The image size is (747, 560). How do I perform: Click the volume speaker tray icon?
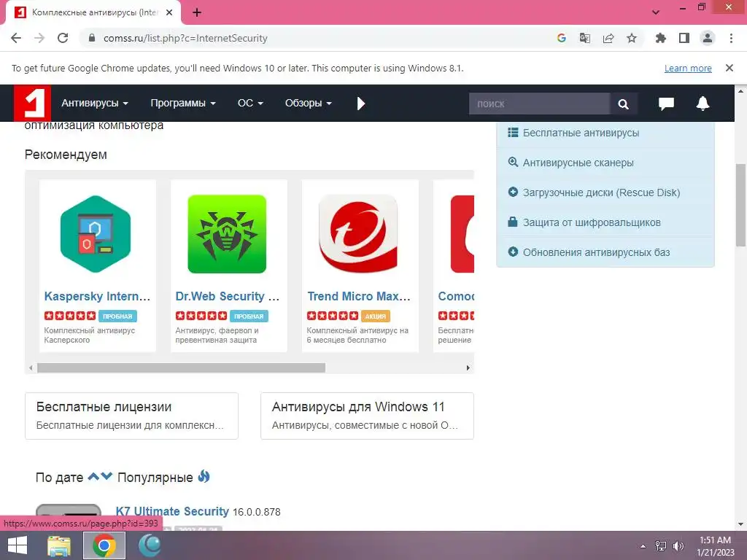tap(678, 546)
